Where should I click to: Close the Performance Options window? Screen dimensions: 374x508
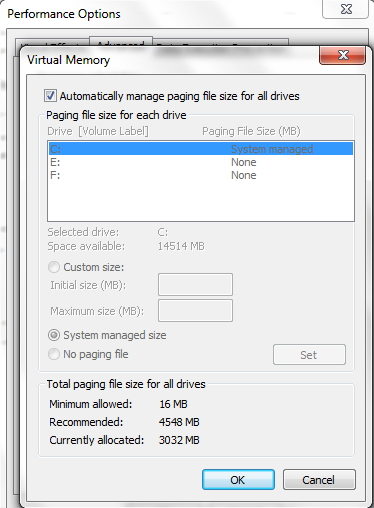[x=346, y=9]
